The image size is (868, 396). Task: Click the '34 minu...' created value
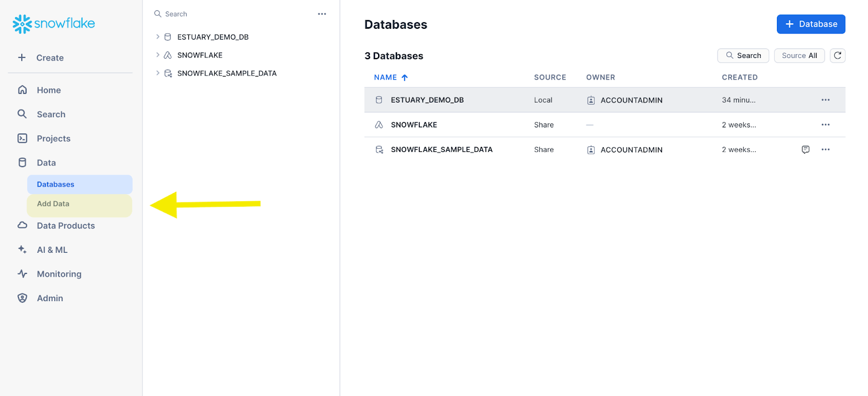point(738,100)
